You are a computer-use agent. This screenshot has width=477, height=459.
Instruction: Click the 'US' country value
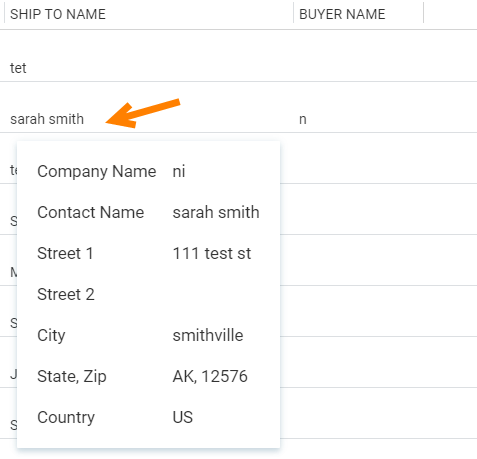[183, 417]
